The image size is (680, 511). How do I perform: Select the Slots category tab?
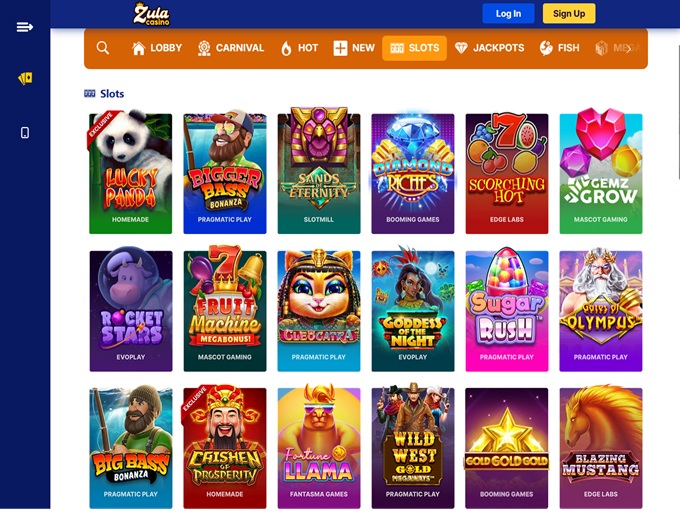coord(414,48)
